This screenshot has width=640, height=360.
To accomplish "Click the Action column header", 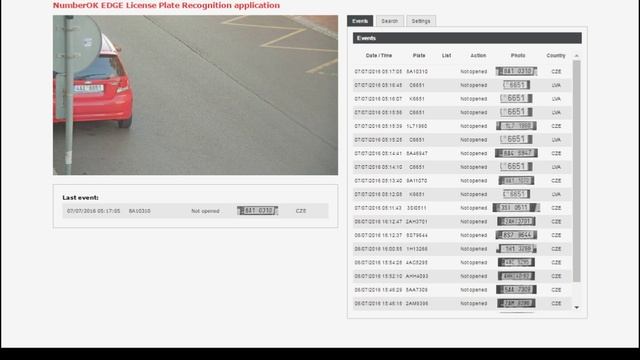I will pyautogui.click(x=478, y=56).
